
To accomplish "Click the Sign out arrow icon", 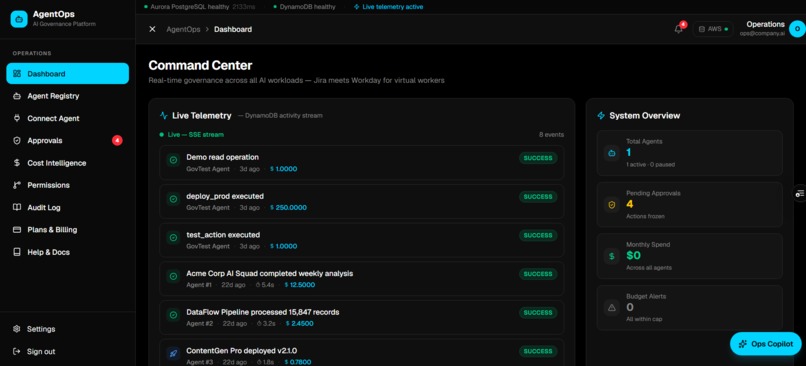I will tap(17, 352).
